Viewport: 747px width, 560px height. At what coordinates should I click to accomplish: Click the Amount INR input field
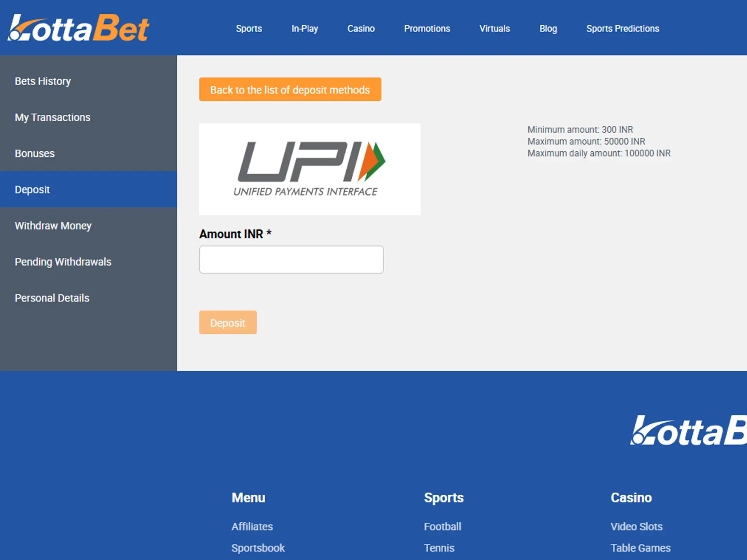coord(292,259)
